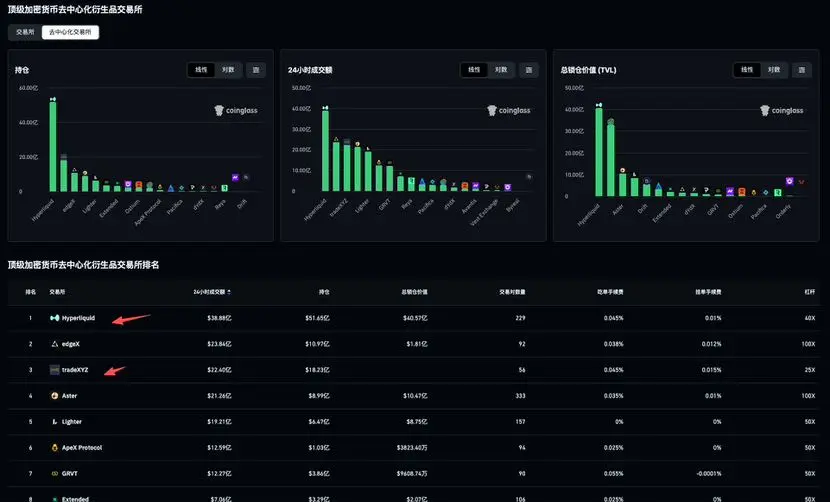Click the ApeX Protocol logo icon
Image resolution: width=830 pixels, height=502 pixels.
click(x=54, y=447)
